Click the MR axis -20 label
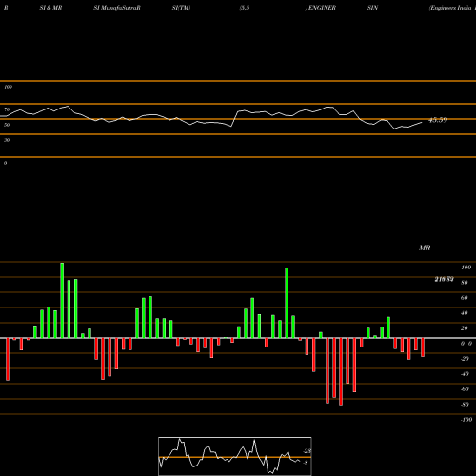Viewport: 476px width, 476px height. 465,359
